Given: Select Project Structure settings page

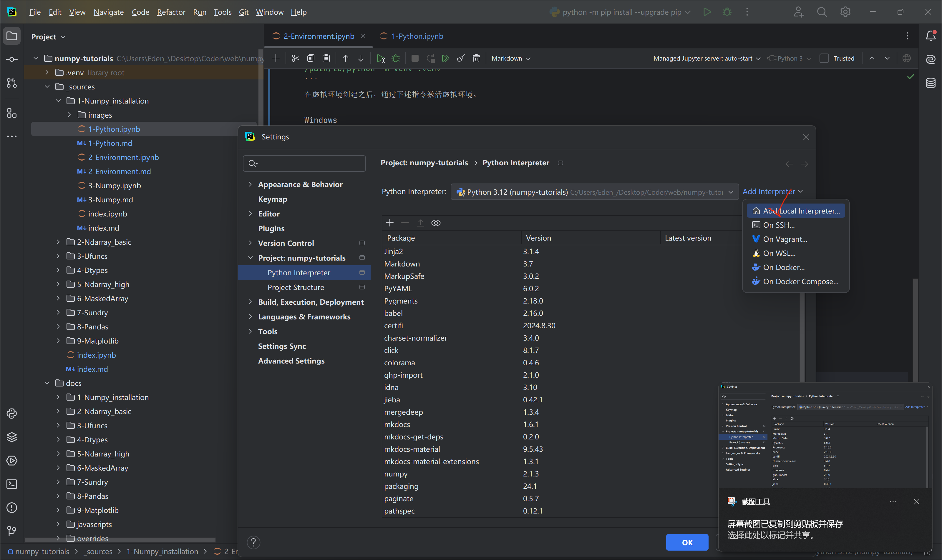Looking at the screenshot, I should point(296,288).
